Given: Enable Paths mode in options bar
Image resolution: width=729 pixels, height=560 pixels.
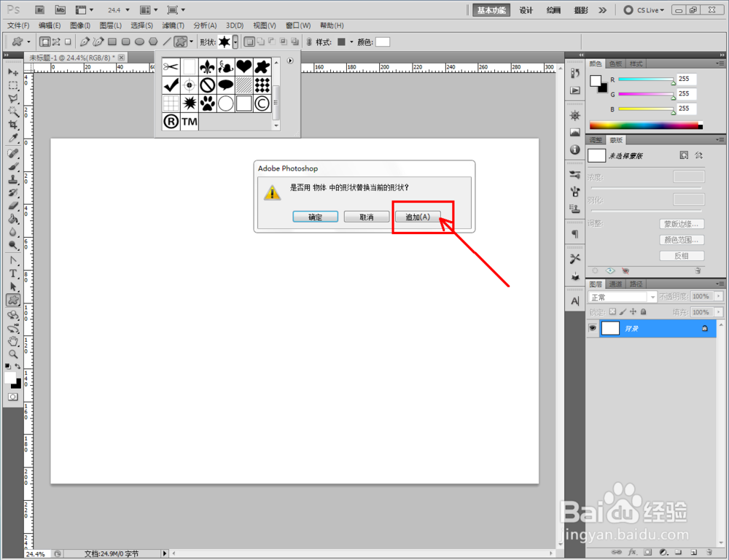Looking at the screenshot, I should 56,42.
